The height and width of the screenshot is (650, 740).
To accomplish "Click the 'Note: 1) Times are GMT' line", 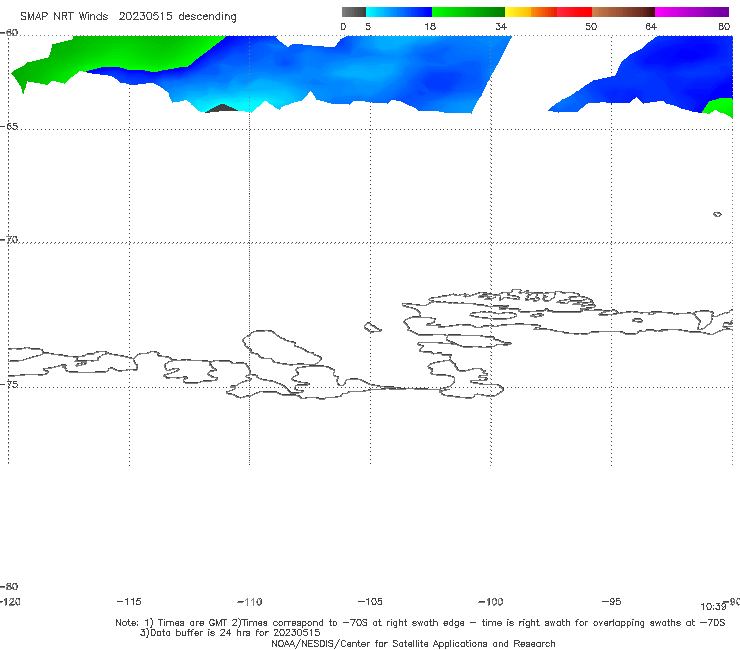I will coord(420,623).
